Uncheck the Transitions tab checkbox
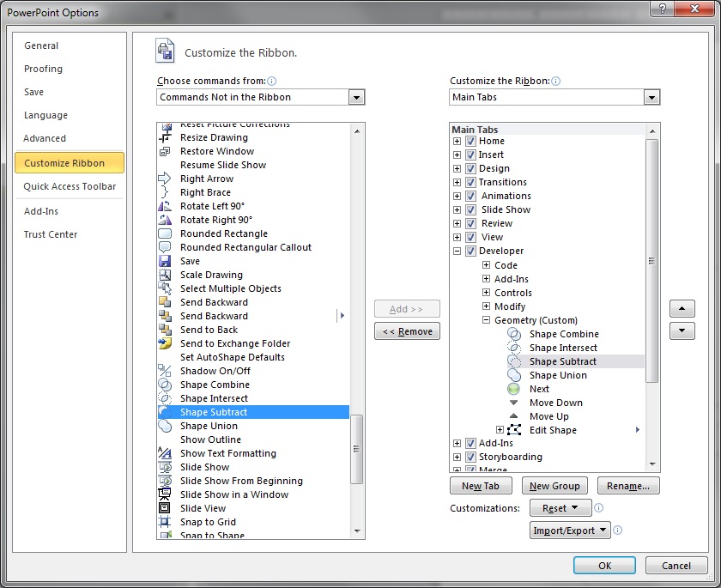The height and width of the screenshot is (588, 721). point(470,182)
